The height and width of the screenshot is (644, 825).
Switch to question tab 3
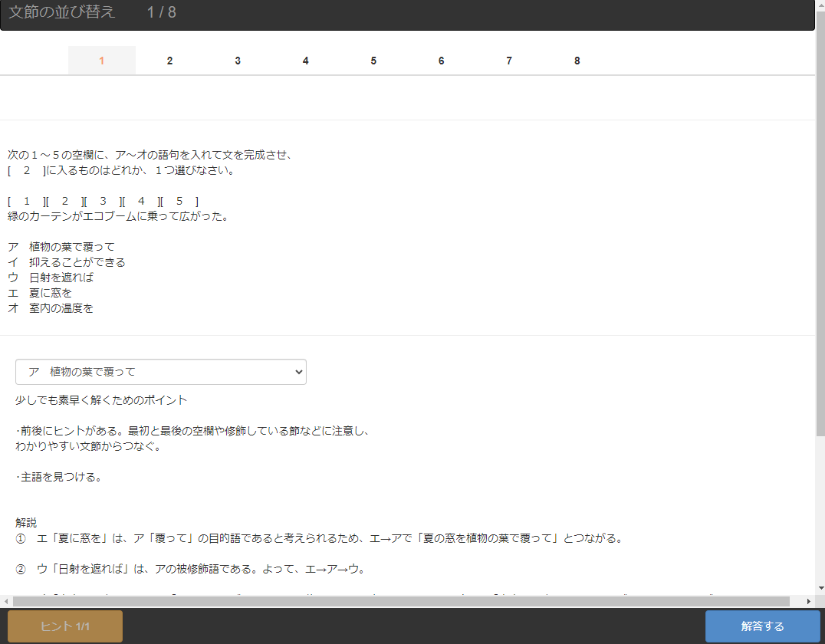tap(238, 61)
